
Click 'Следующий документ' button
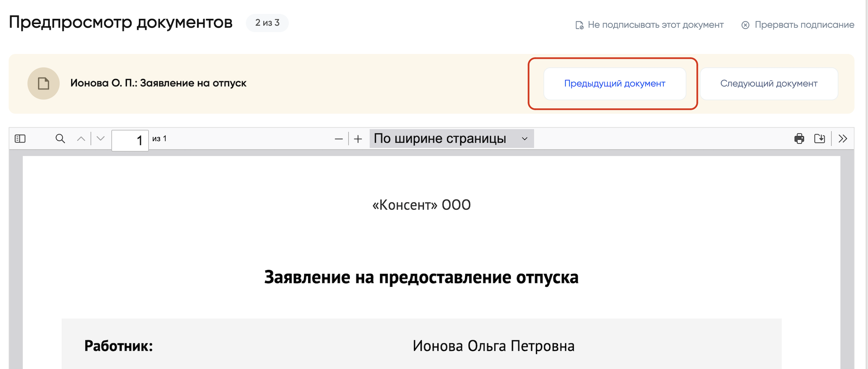(x=769, y=83)
